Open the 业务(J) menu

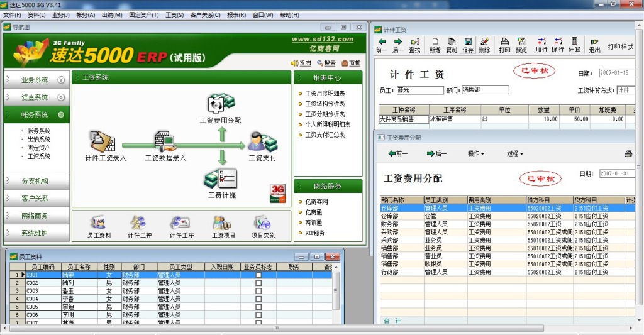click(x=61, y=15)
